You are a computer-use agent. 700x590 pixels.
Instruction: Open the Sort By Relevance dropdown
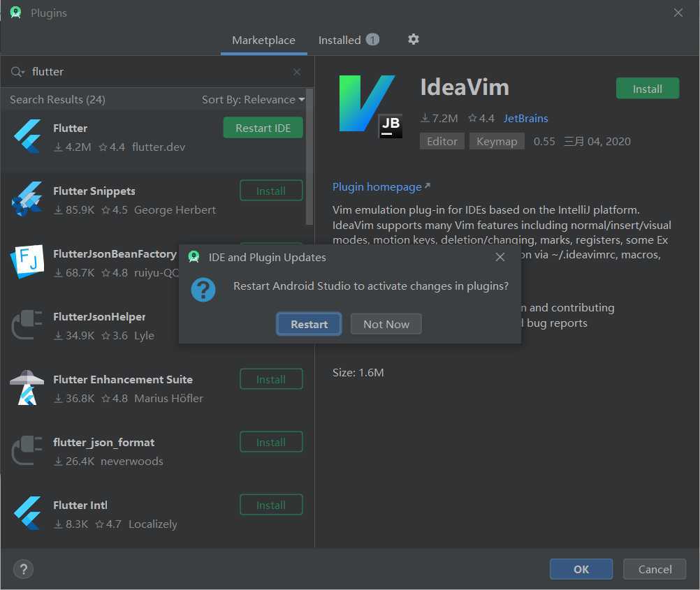pyautogui.click(x=253, y=100)
